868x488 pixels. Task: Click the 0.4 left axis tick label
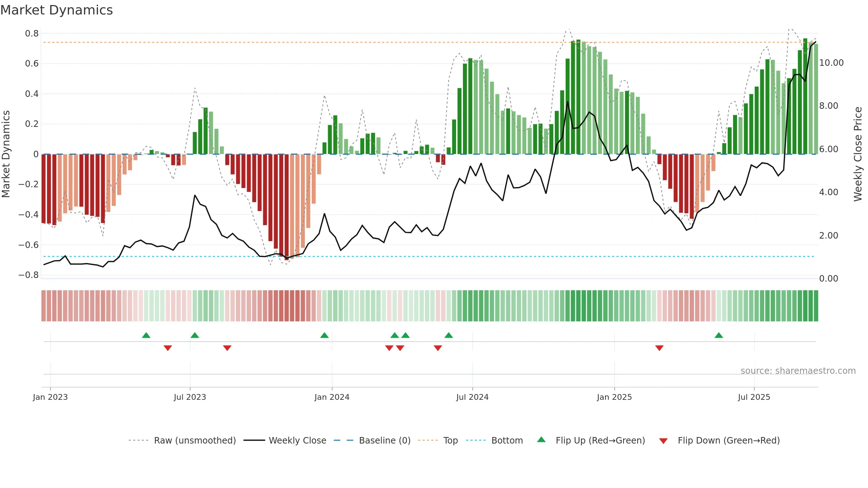pos(32,94)
